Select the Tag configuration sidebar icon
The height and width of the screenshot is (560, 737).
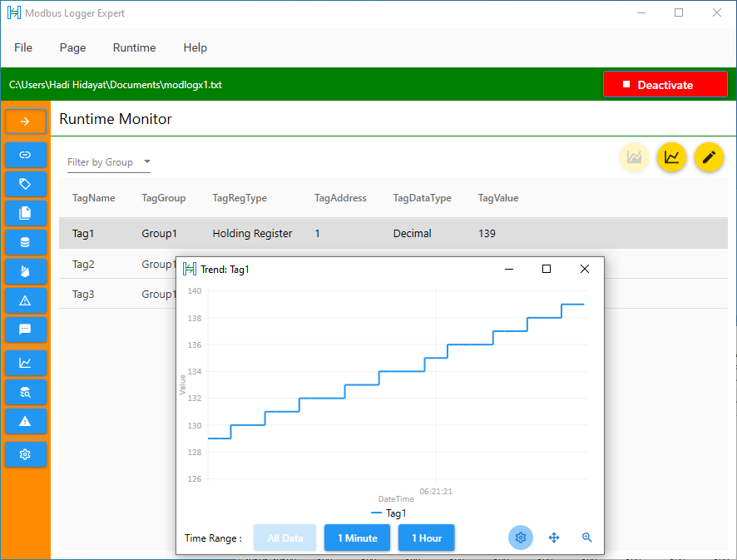[26, 184]
